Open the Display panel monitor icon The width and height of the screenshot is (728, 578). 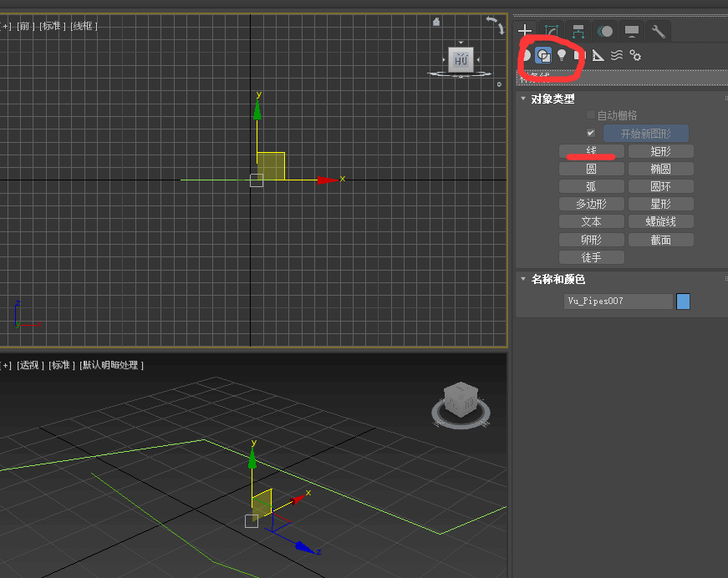[632, 32]
